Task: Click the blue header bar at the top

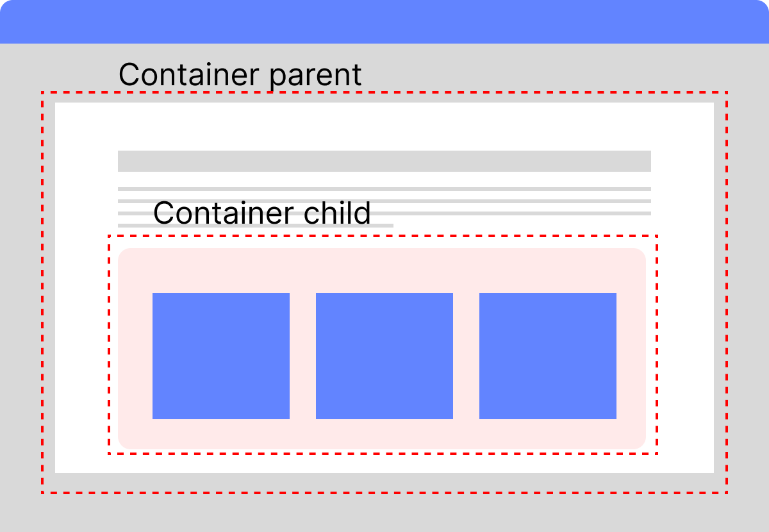Action: click(384, 22)
